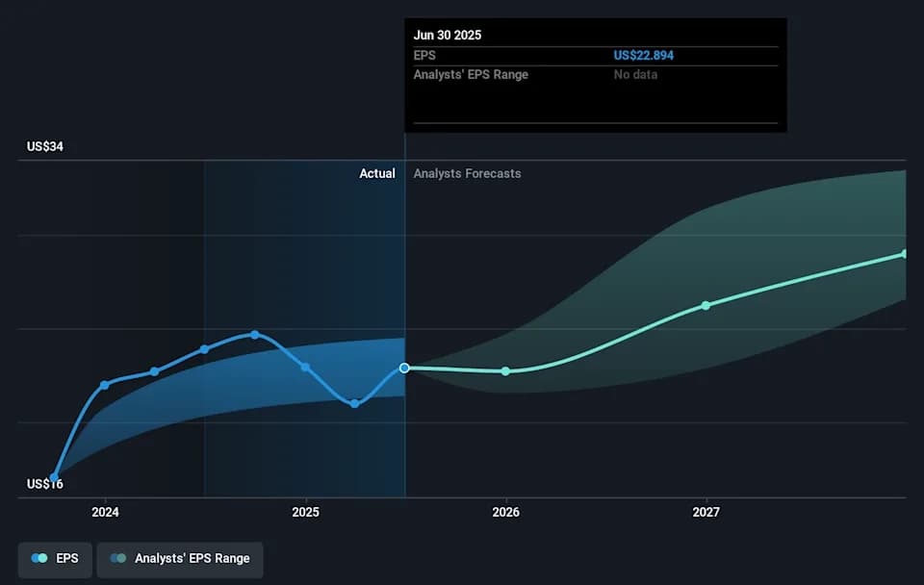
Task: Click the first EPS data point near US$16
Action: click(x=54, y=478)
